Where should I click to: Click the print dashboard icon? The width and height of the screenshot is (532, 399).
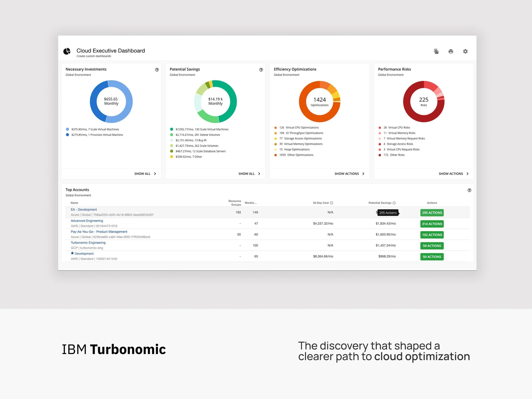tap(451, 51)
